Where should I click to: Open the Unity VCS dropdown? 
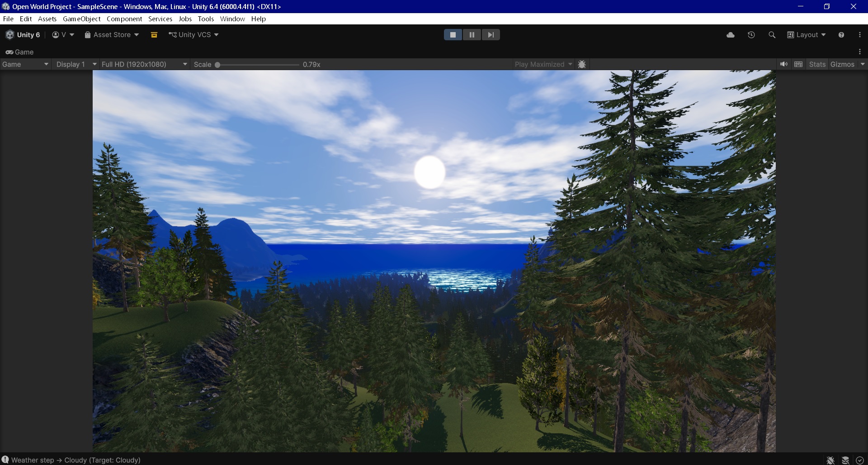(193, 35)
